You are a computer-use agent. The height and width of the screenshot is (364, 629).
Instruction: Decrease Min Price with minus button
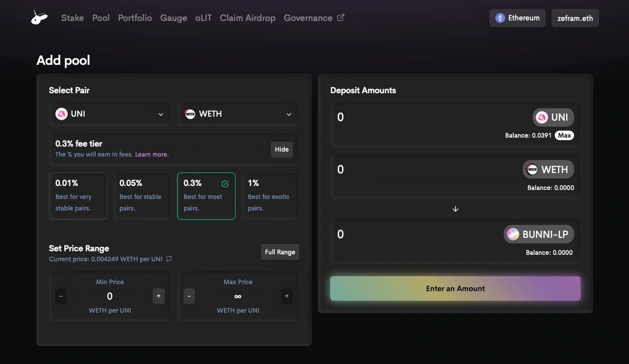point(61,296)
